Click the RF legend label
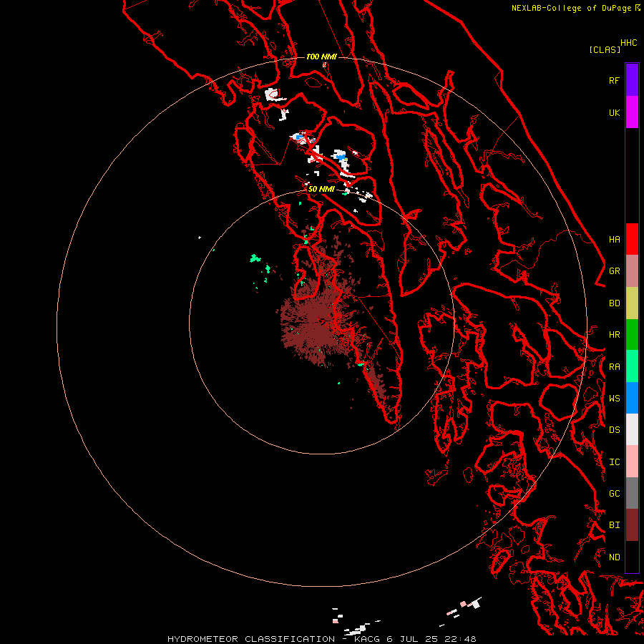 (614, 80)
